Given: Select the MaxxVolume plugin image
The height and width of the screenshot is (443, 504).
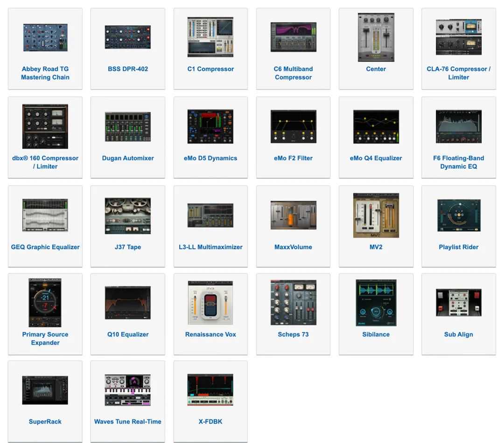Looking at the screenshot, I should coord(293,215).
